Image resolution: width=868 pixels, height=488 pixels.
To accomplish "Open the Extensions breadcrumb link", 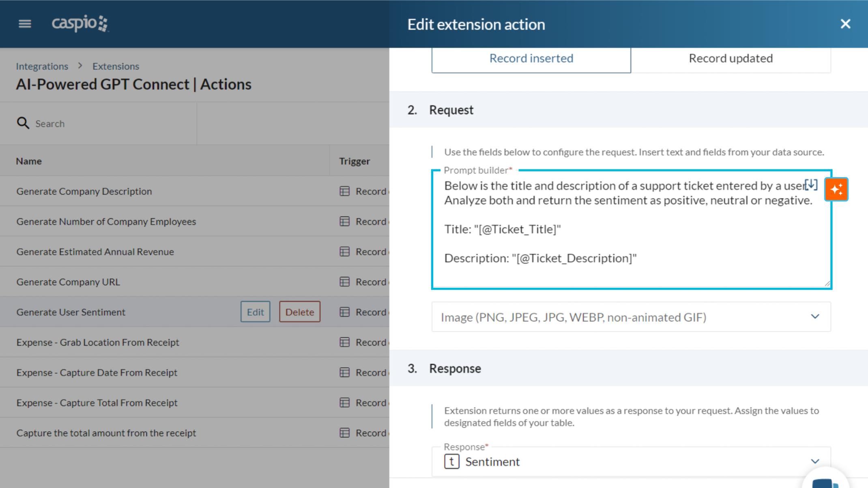I will pyautogui.click(x=116, y=66).
